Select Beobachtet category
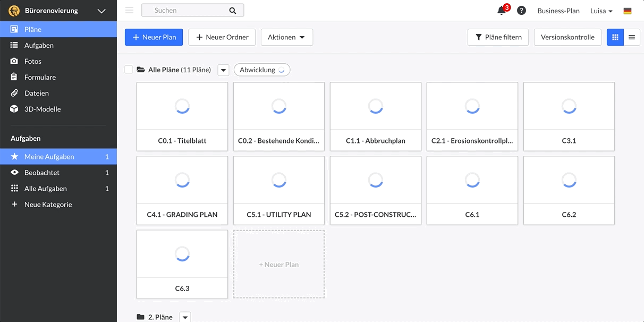Viewport: 644px width, 322px height. point(58,173)
